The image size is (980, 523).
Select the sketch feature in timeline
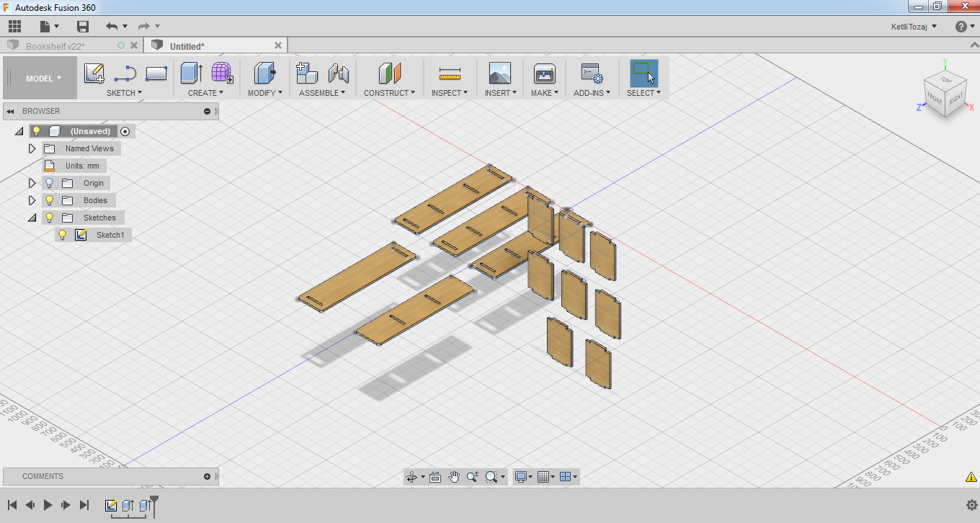coord(111,505)
